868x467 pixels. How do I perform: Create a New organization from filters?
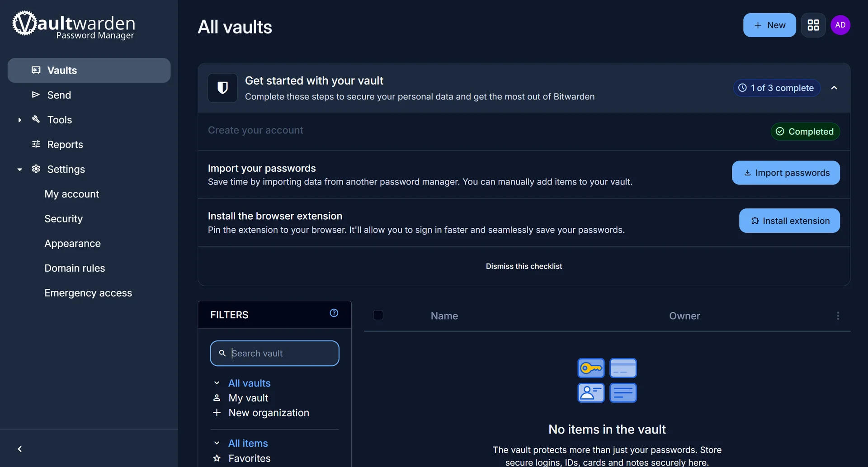269,413
